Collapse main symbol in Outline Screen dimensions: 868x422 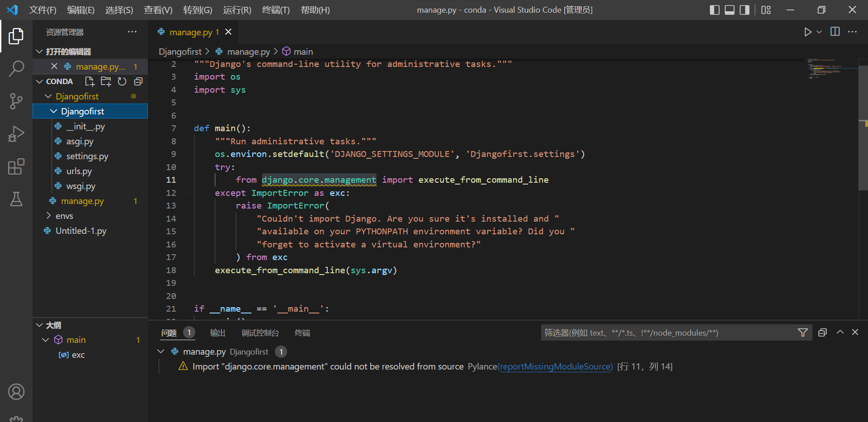click(45, 340)
